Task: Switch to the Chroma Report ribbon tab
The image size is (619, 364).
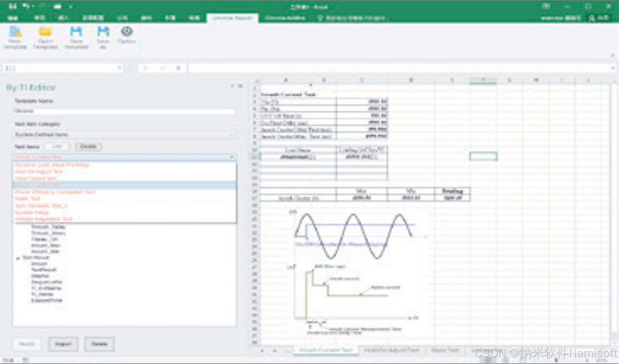Action: click(232, 18)
